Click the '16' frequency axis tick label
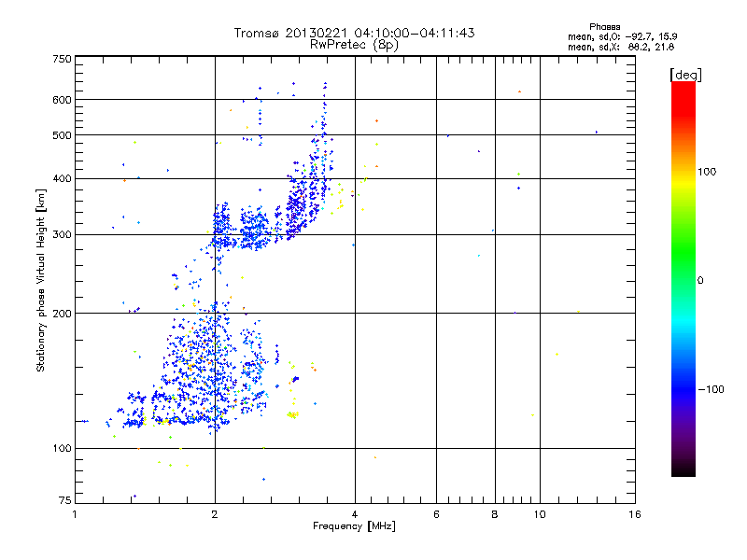 coord(635,514)
